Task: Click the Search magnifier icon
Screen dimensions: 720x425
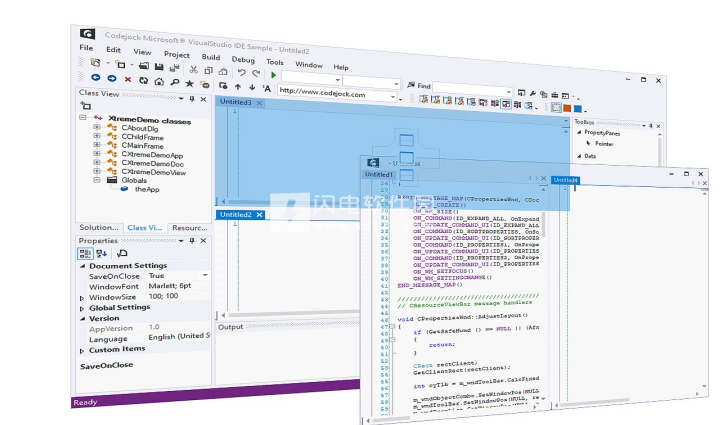Action: (174, 82)
